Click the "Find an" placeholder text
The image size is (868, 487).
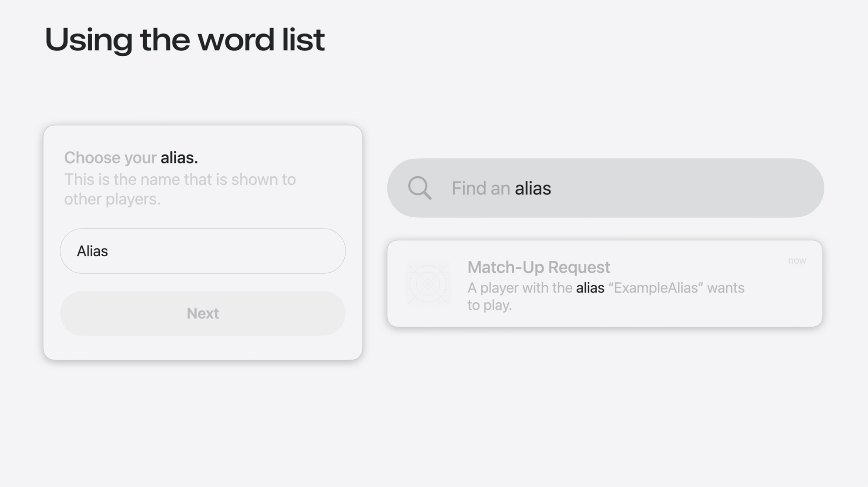click(x=481, y=188)
